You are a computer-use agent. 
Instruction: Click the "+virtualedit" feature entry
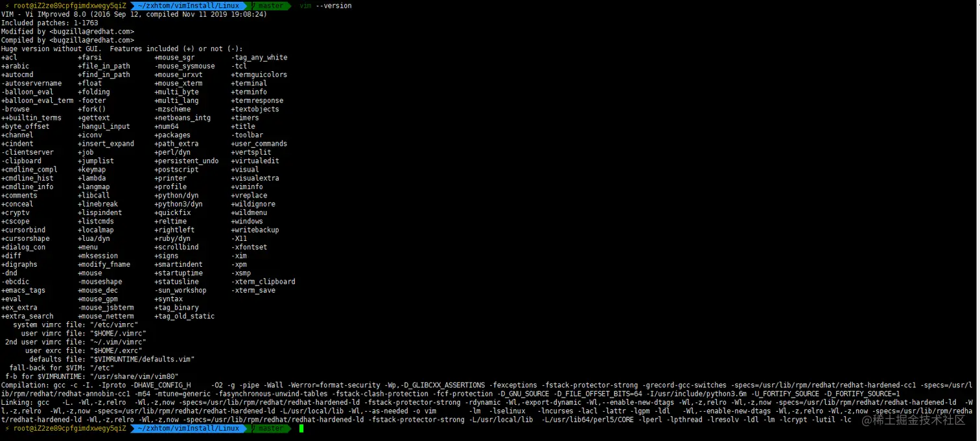coord(255,161)
